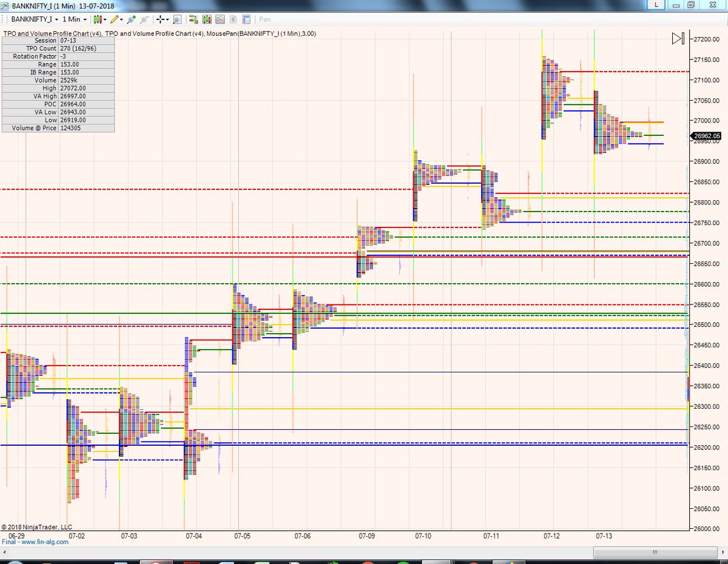Click the horizontal scrollbar thumb
Viewport: 728px width, 564px height.
click(655, 552)
